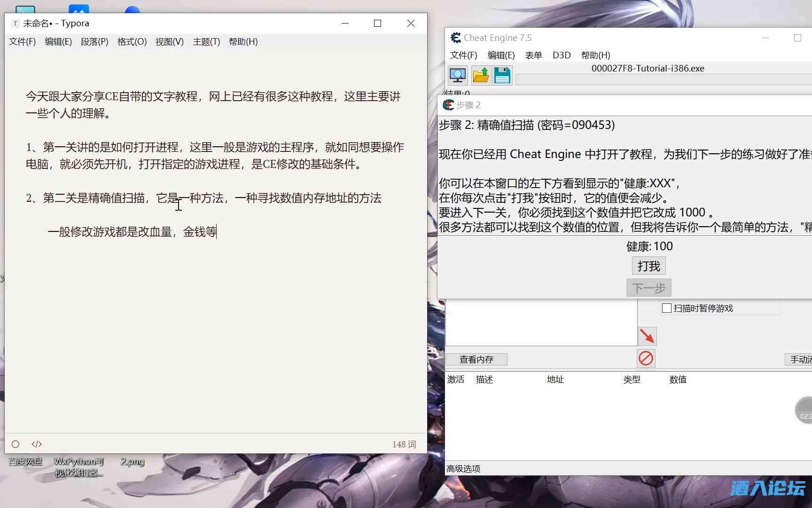812x508 pixels.
Task: Open the 主题(T) menu in Typora
Action: 206,42
